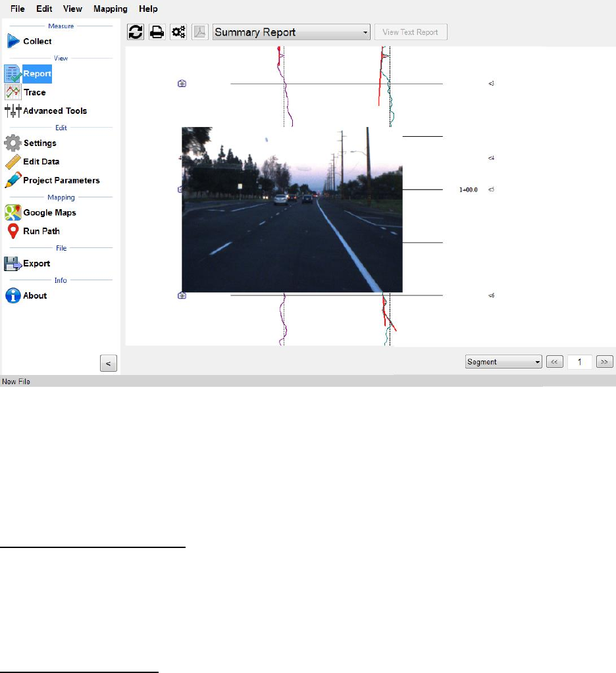This screenshot has height=673, width=616.
Task: Open the File menu
Action: click(18, 9)
